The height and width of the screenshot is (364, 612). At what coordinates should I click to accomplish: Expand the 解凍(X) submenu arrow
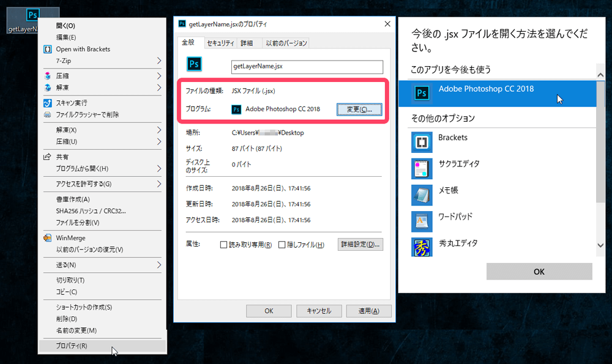(x=159, y=130)
